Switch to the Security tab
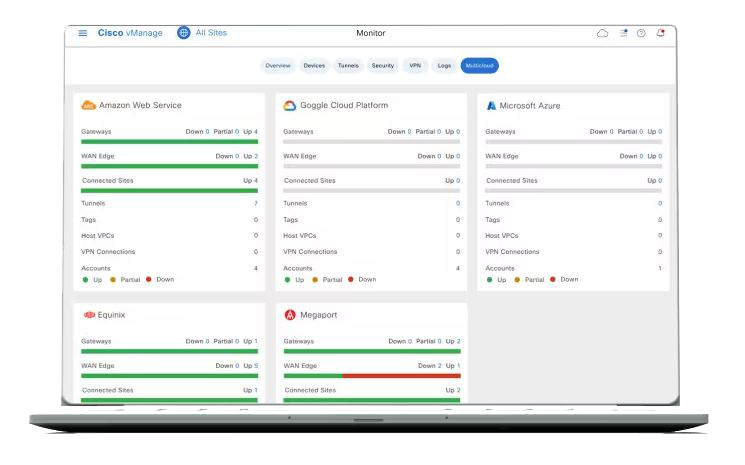Screen dimensions: 745x465 coord(382,66)
